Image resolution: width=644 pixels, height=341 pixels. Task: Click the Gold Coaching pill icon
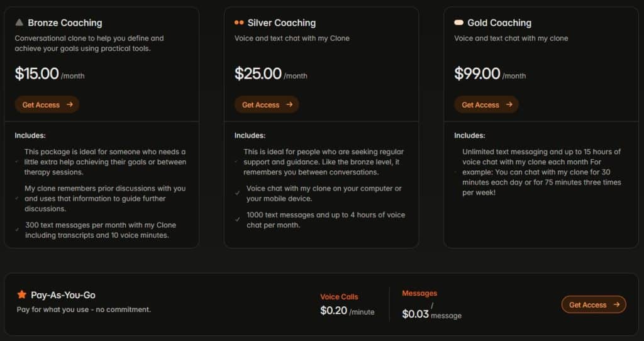(x=458, y=23)
